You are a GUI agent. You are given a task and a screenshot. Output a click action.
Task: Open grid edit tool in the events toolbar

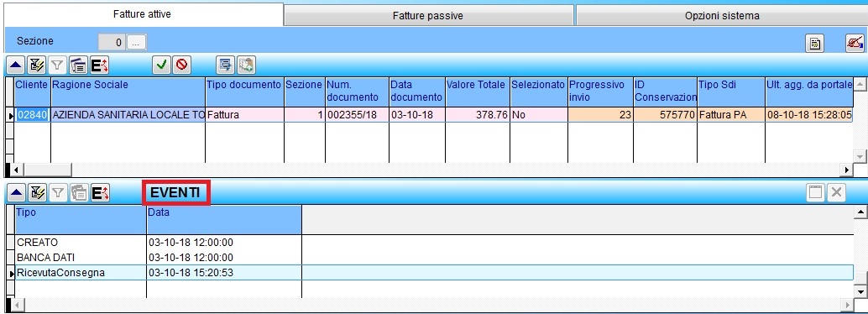point(37,193)
